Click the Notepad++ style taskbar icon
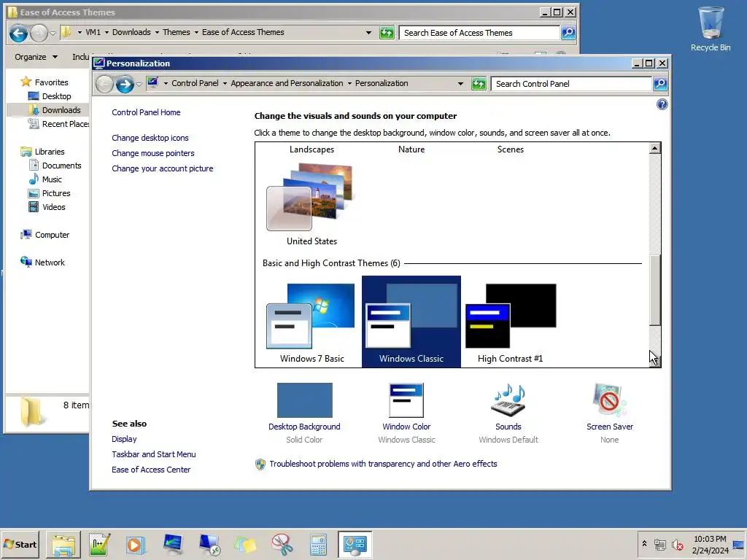 [x=99, y=544]
